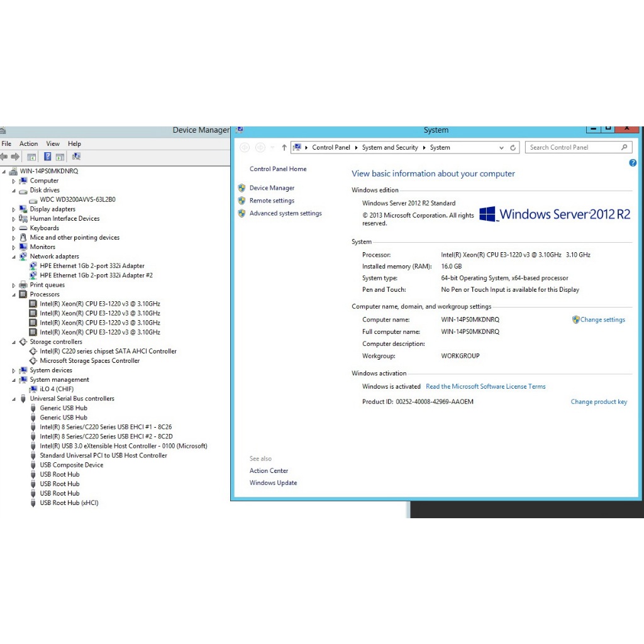
Task: Select USB Composite Device
Action: [72, 465]
